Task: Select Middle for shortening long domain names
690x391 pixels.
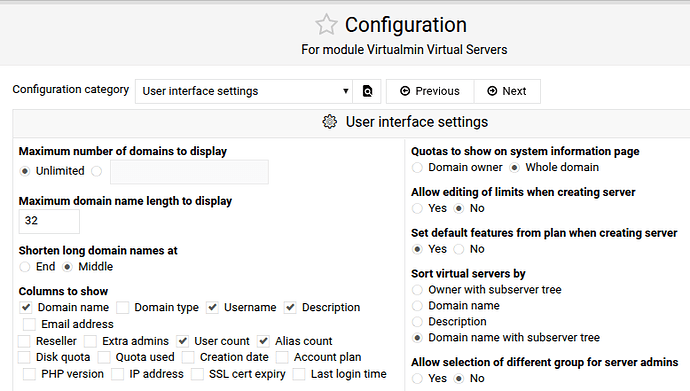Action: (x=67, y=267)
